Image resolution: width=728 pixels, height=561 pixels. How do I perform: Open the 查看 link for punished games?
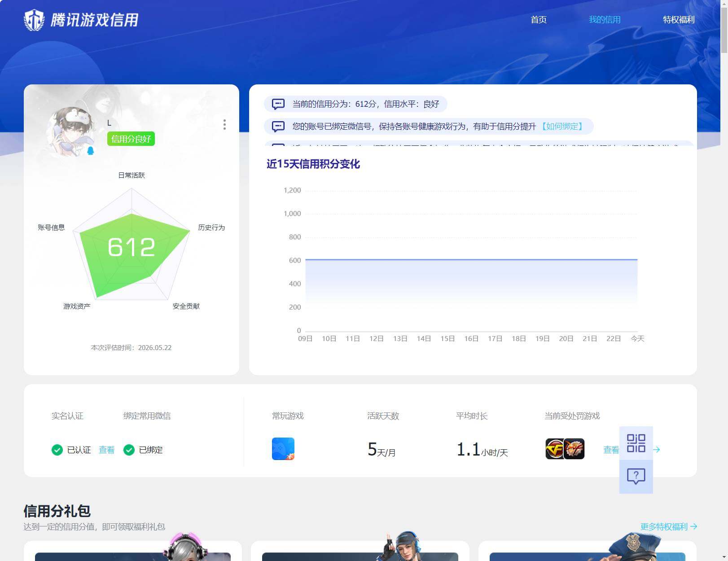tap(611, 450)
